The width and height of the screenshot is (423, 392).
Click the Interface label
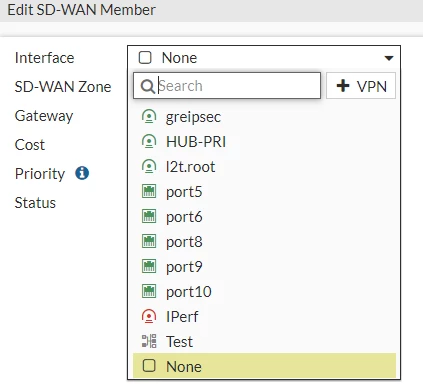[45, 58]
